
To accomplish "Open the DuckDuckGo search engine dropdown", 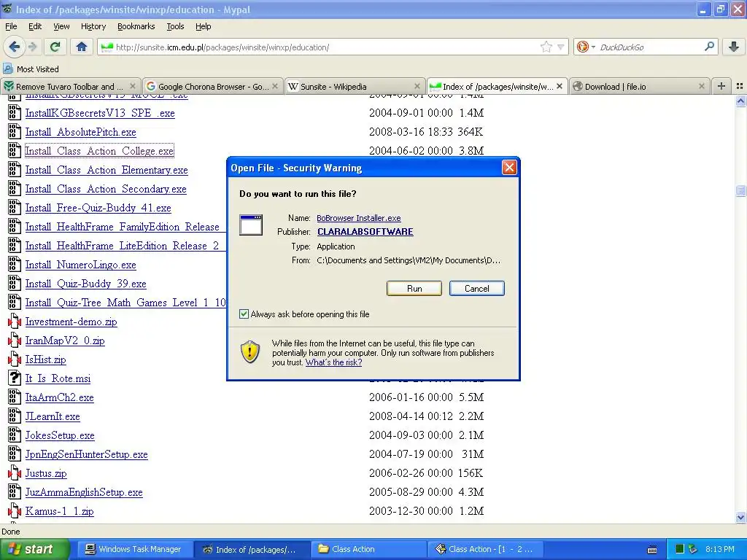I will pos(585,47).
